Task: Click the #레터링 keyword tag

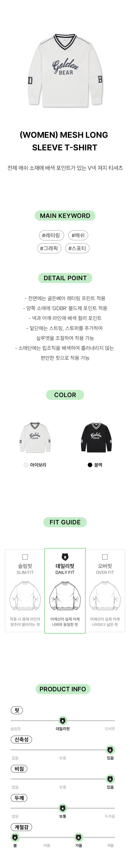Action: [51, 236]
